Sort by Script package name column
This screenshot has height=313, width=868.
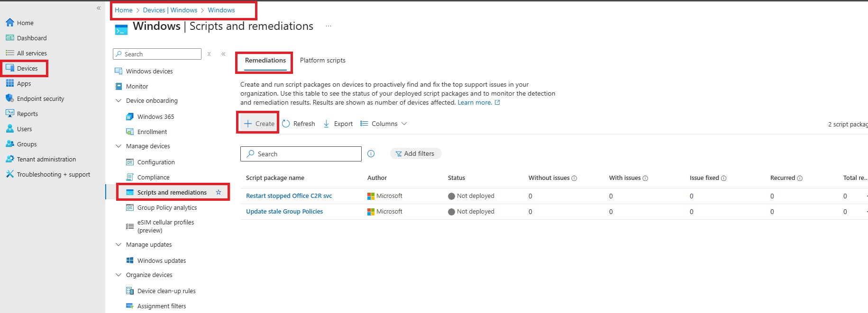[275, 178]
